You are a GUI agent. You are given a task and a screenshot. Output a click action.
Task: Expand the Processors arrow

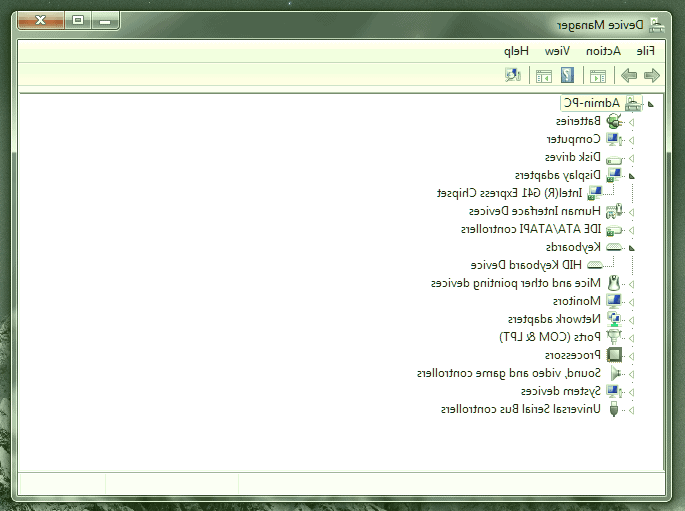coord(631,356)
